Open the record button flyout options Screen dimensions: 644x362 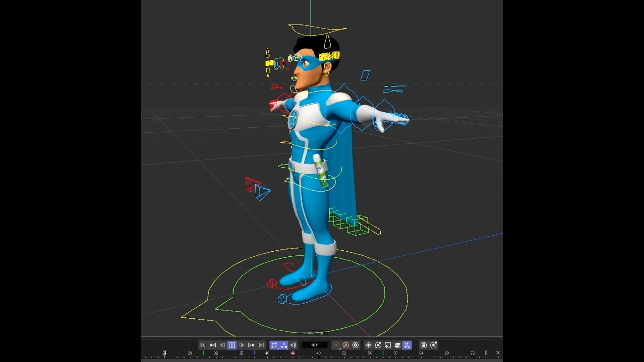(340, 349)
